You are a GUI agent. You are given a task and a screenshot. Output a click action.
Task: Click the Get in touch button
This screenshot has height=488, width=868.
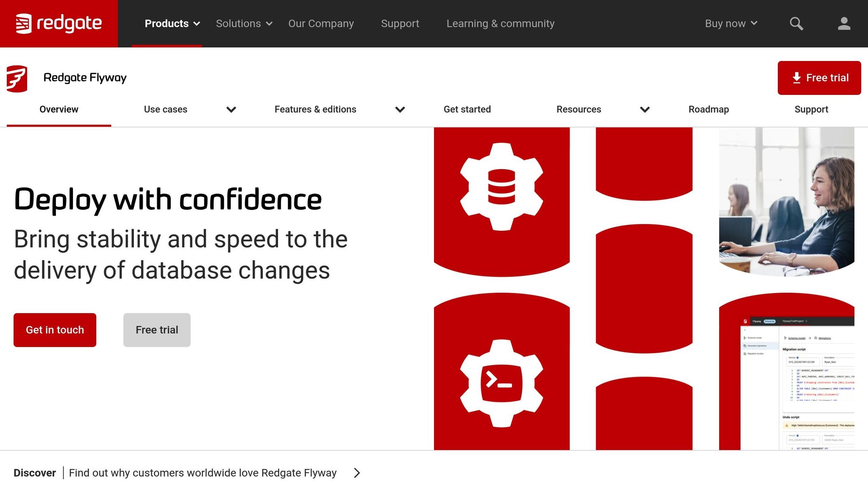point(55,330)
